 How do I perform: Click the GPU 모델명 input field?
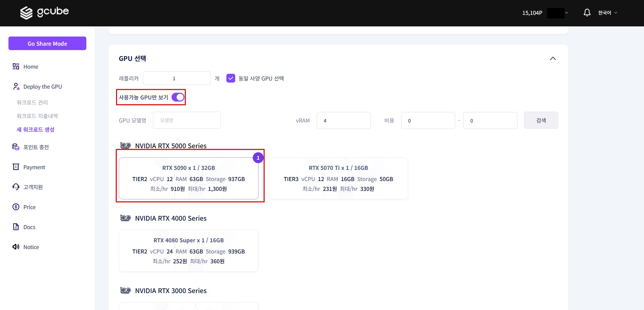[187, 120]
